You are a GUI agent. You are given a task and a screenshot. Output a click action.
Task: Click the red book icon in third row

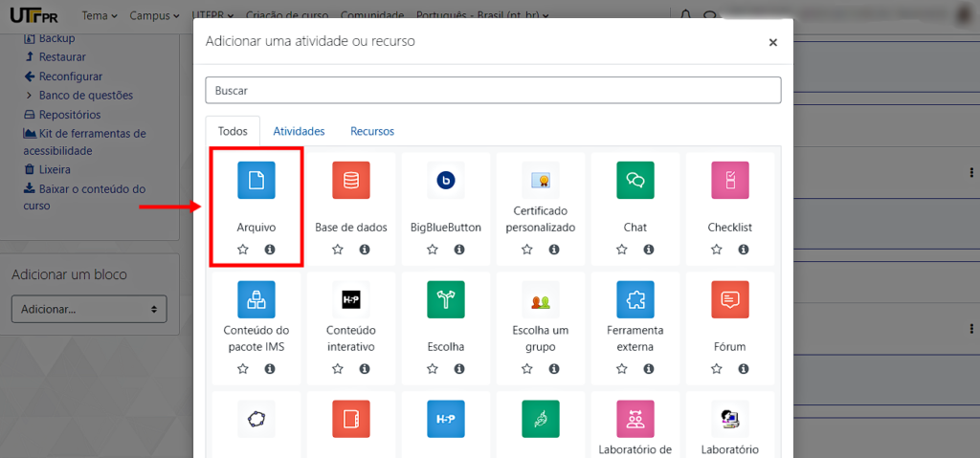351,419
